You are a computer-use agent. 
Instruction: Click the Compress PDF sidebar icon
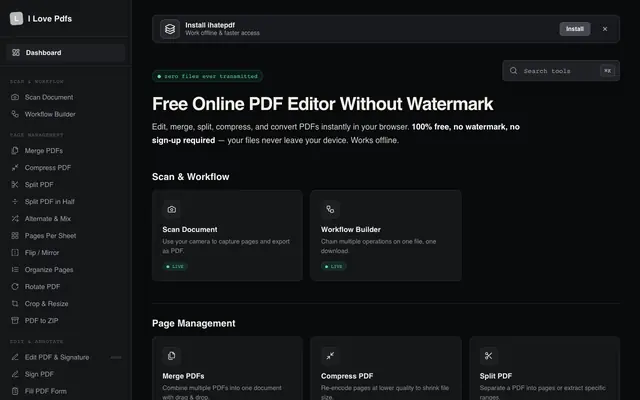15,168
